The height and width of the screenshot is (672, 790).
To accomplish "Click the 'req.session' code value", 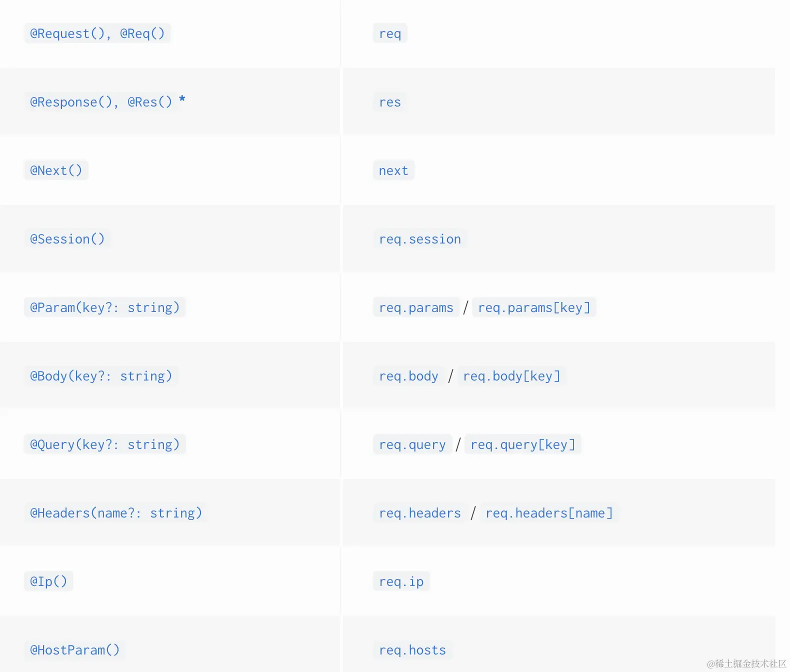I will tap(420, 239).
